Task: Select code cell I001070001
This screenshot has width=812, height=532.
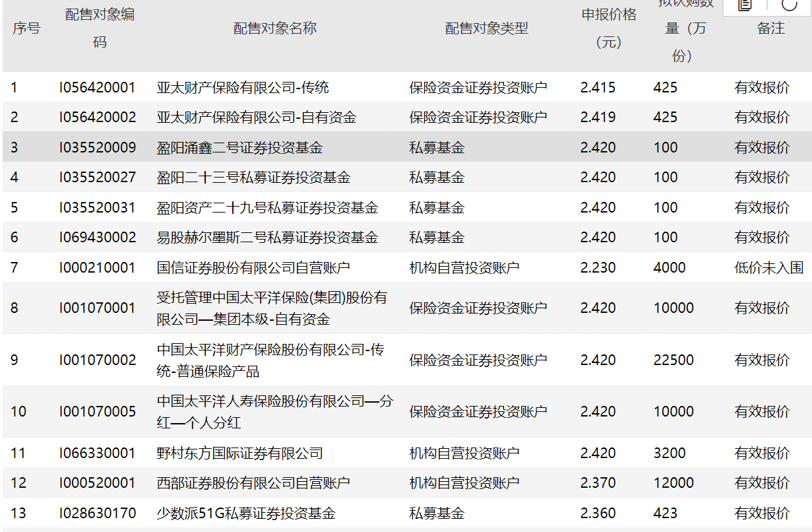Action: (x=97, y=308)
